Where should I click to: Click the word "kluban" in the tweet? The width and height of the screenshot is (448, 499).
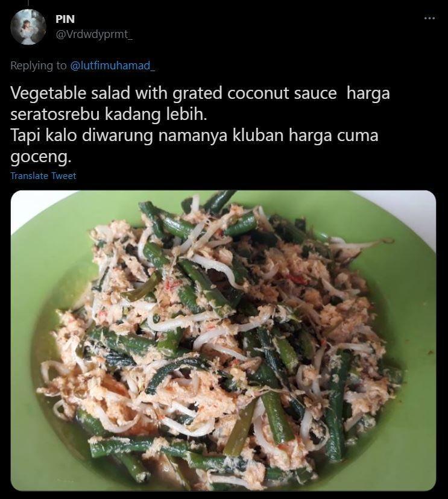pos(258,135)
